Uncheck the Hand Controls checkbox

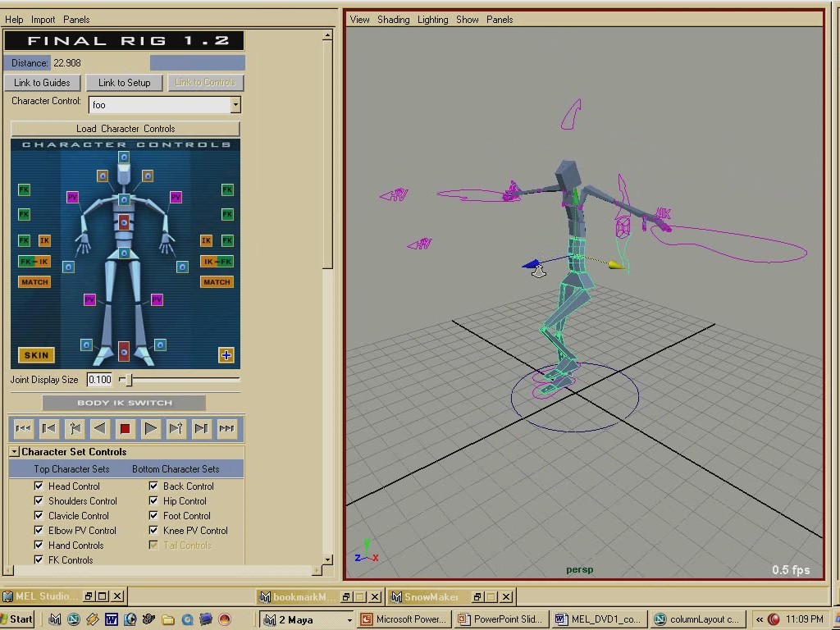tap(39, 545)
